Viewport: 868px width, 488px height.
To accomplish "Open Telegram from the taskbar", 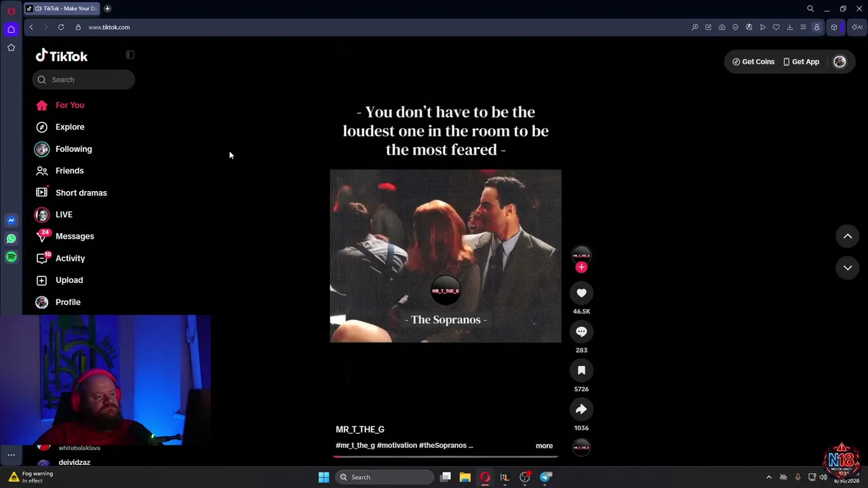I will 546,477.
